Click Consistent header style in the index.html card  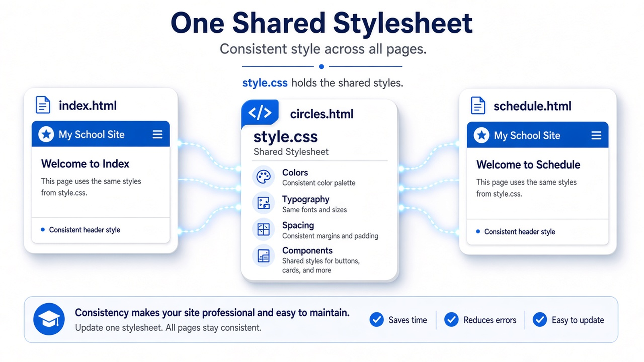click(x=85, y=230)
